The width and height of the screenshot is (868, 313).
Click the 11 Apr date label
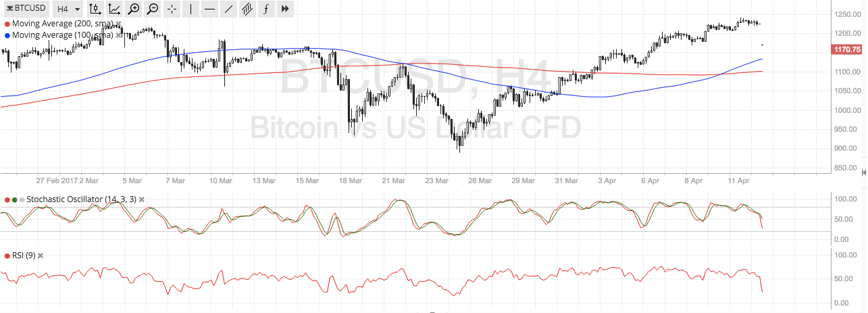coord(738,181)
